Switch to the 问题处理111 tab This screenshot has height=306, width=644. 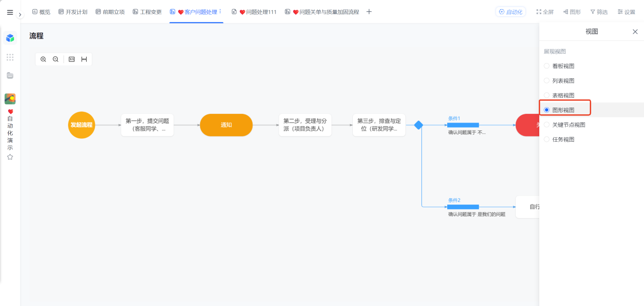pos(254,12)
